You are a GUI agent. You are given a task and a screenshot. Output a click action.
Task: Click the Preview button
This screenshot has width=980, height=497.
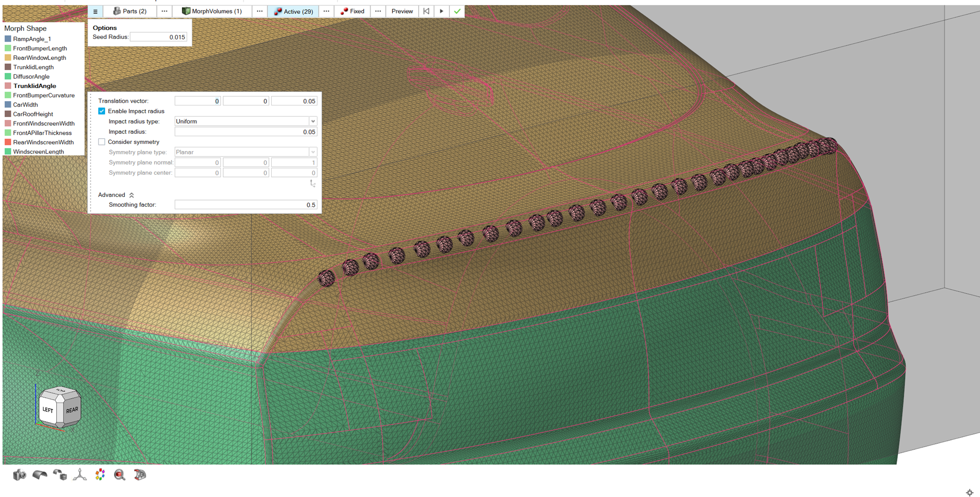[402, 11]
